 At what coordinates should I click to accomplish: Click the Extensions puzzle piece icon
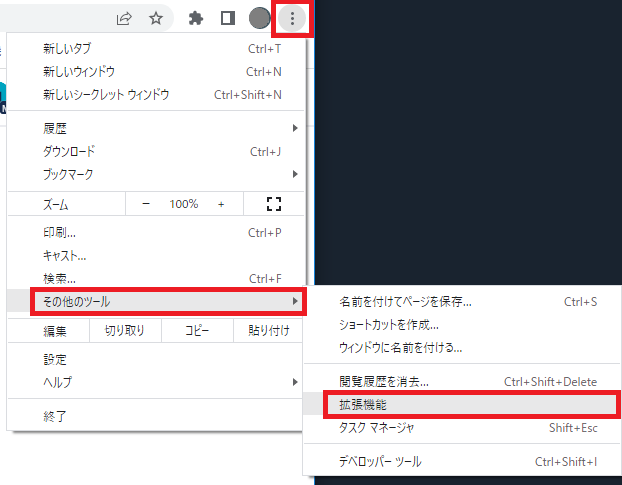pos(196,18)
